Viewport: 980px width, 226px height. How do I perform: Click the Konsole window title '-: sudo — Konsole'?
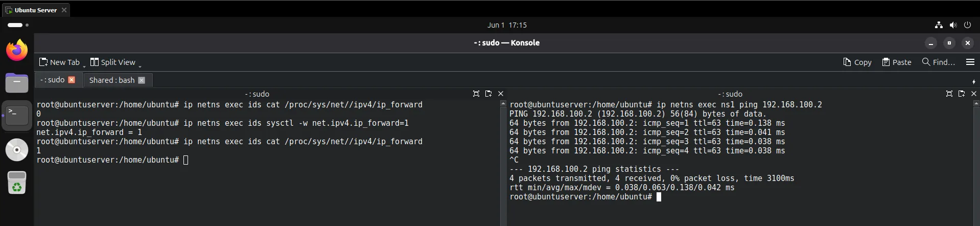506,43
